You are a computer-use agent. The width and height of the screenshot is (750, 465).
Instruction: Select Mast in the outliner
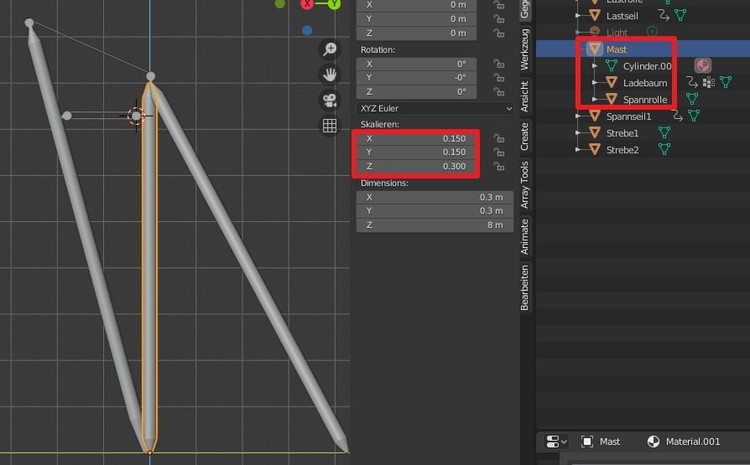click(616, 49)
